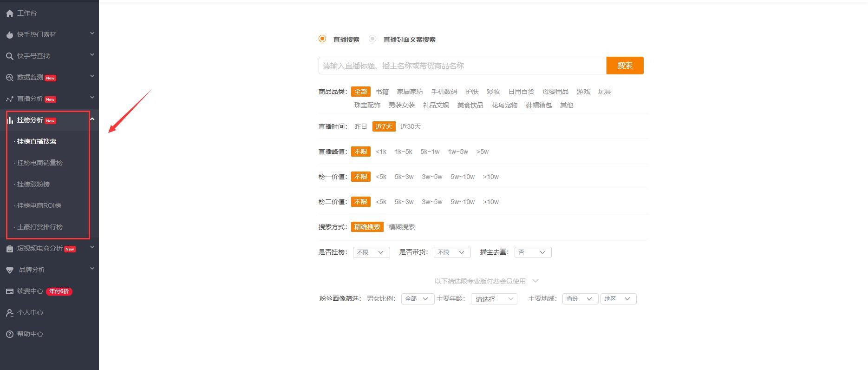This screenshot has height=370, width=868.
Task: Set 直播时间 to 近30天
Action: click(411, 126)
